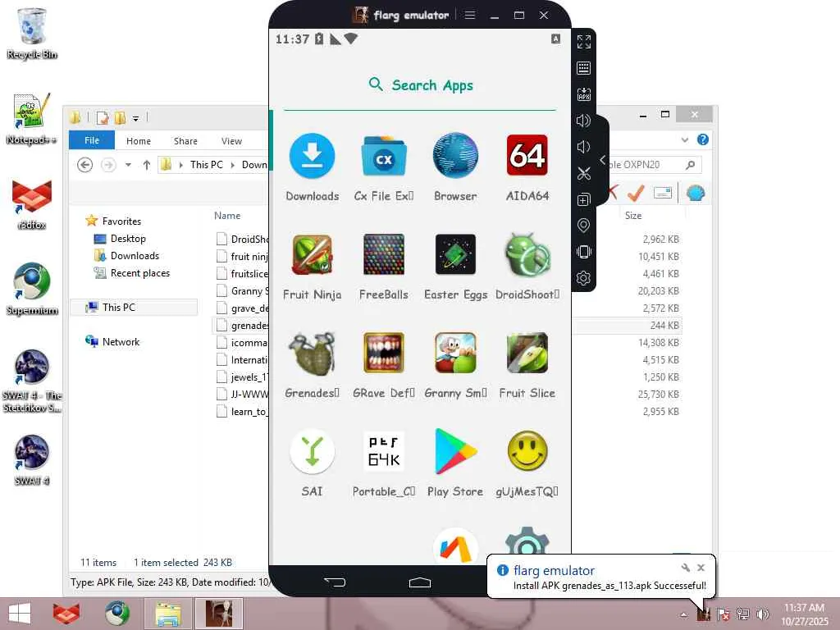Open Recycle Bin on desktop
The height and width of the screenshot is (630, 840).
click(x=32, y=33)
